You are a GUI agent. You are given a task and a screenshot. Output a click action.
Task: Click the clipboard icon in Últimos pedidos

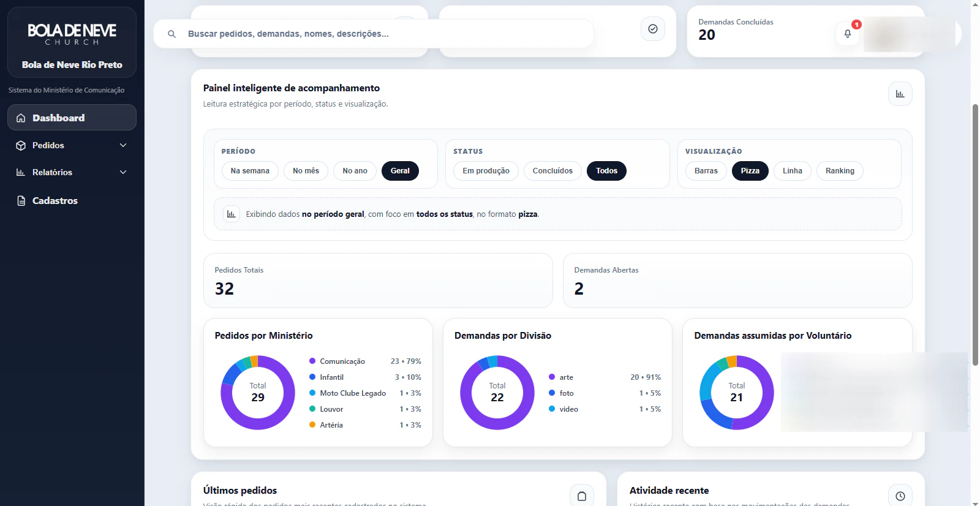click(582, 496)
